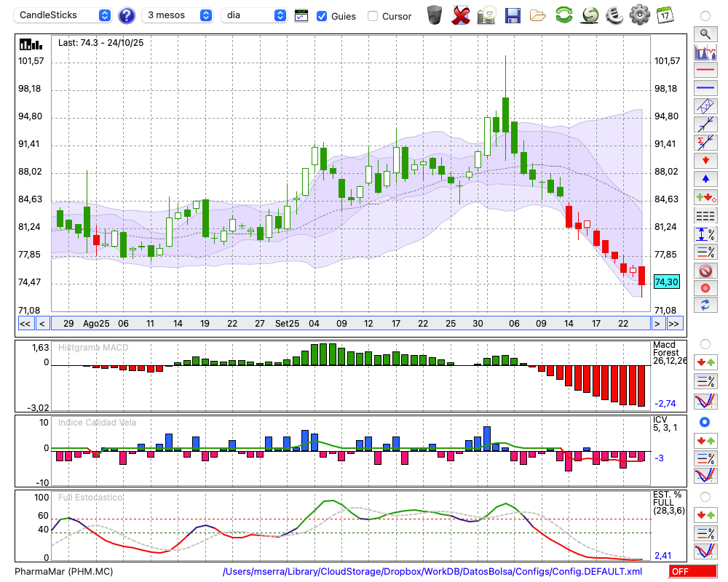Viewport: 728px width, 582px height.
Task: Open the 3 mesos period dropdown
Action: 177,15
